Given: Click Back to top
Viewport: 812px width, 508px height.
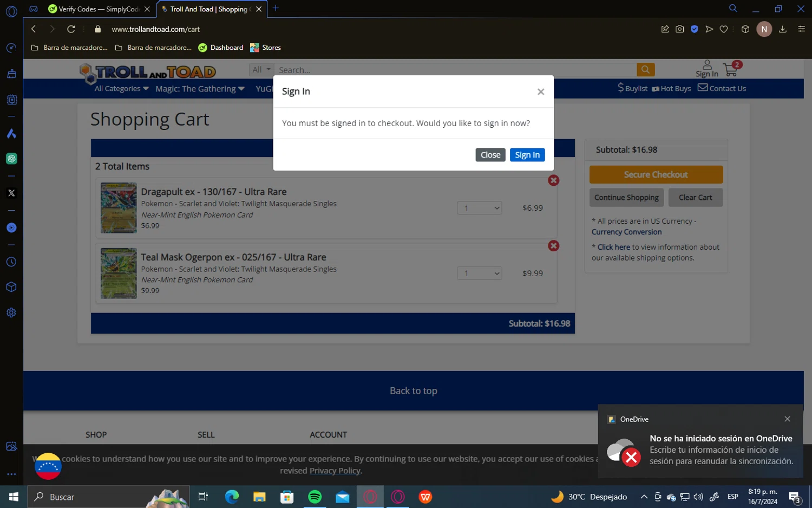Looking at the screenshot, I should click(x=413, y=390).
